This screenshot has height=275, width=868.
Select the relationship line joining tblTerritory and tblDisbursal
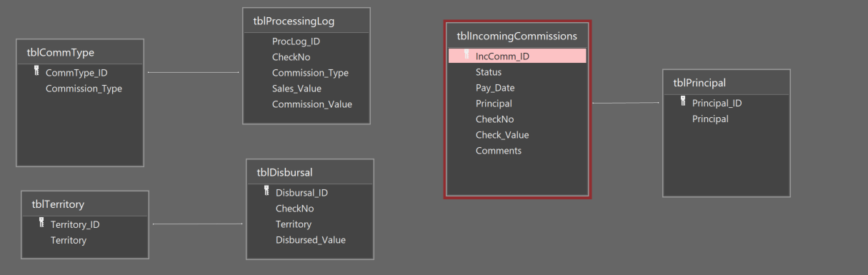198,224
